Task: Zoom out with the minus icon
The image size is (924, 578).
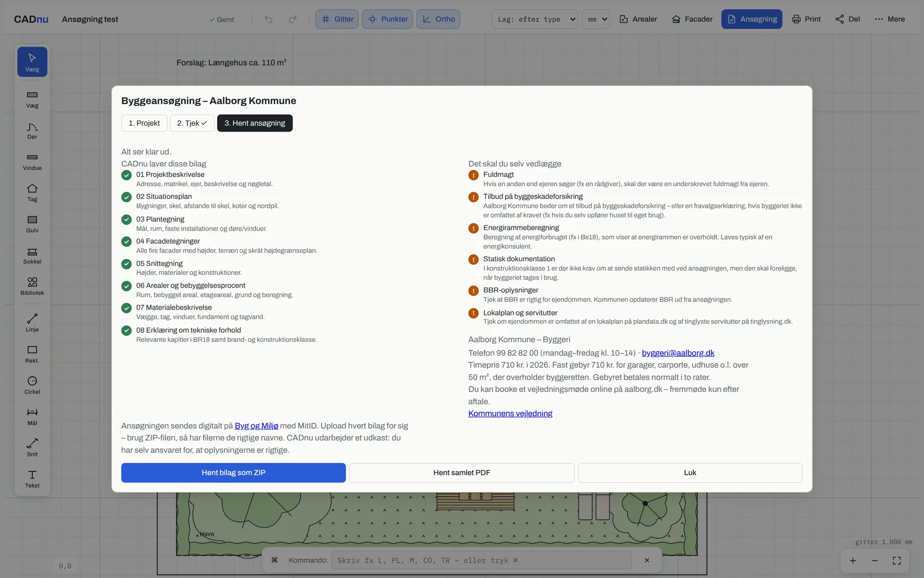Action: tap(875, 561)
